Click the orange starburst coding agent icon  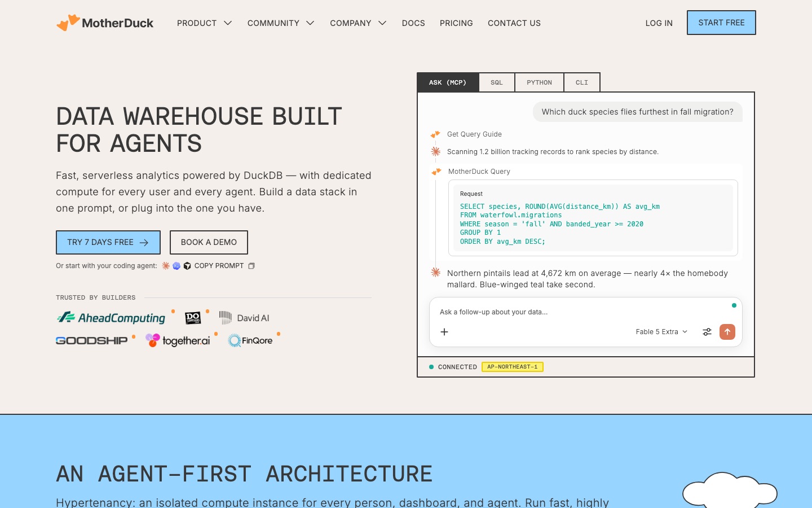(x=166, y=266)
